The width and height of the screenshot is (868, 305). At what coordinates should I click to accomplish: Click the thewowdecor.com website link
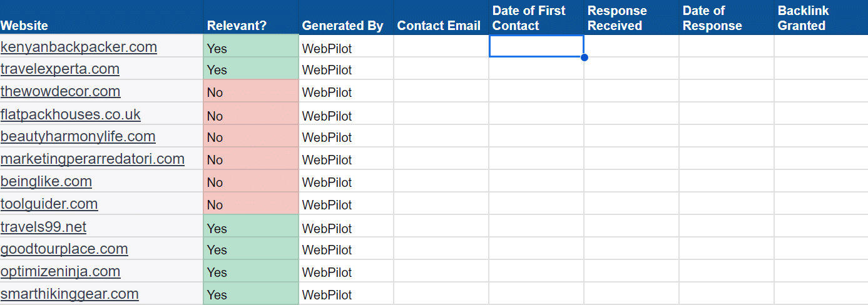[x=60, y=92]
